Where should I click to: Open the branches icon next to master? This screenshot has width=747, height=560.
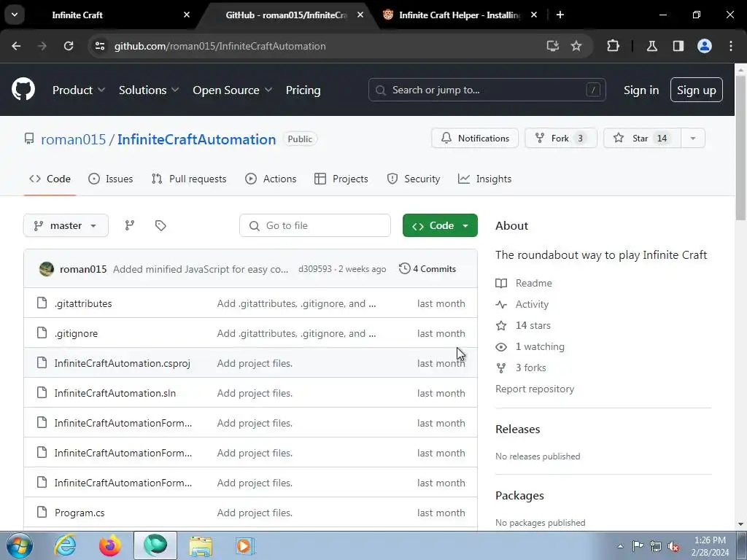coord(130,225)
